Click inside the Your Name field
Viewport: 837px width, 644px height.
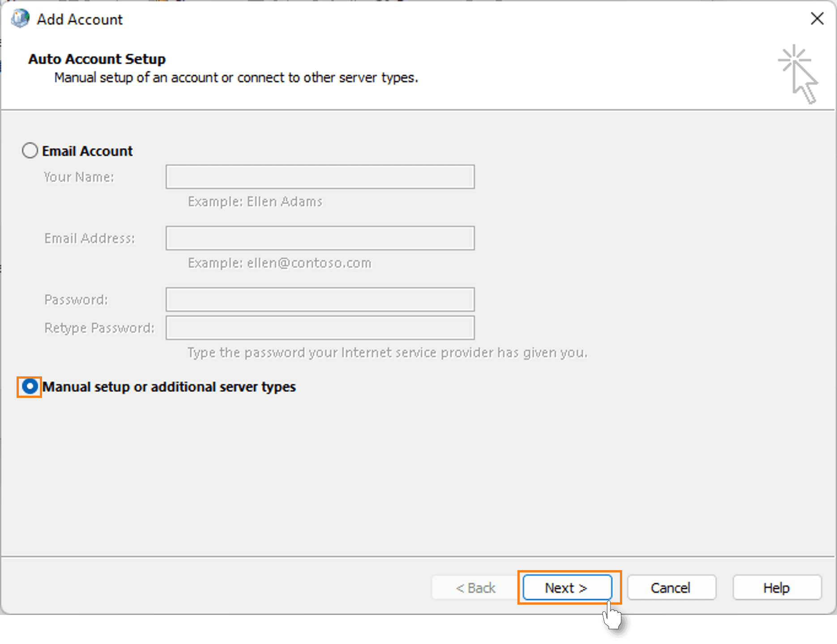[320, 177]
